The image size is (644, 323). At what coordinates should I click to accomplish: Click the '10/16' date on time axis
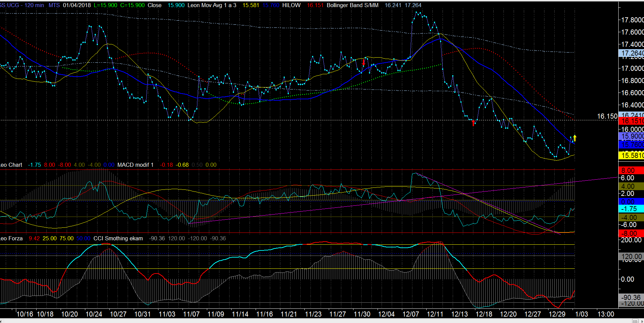[x=25, y=314]
